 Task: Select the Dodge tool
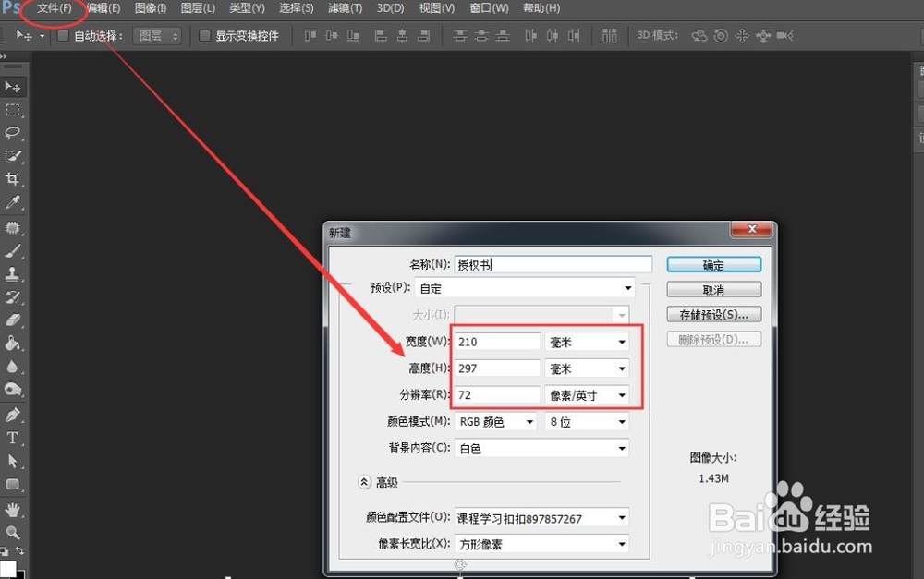point(12,390)
